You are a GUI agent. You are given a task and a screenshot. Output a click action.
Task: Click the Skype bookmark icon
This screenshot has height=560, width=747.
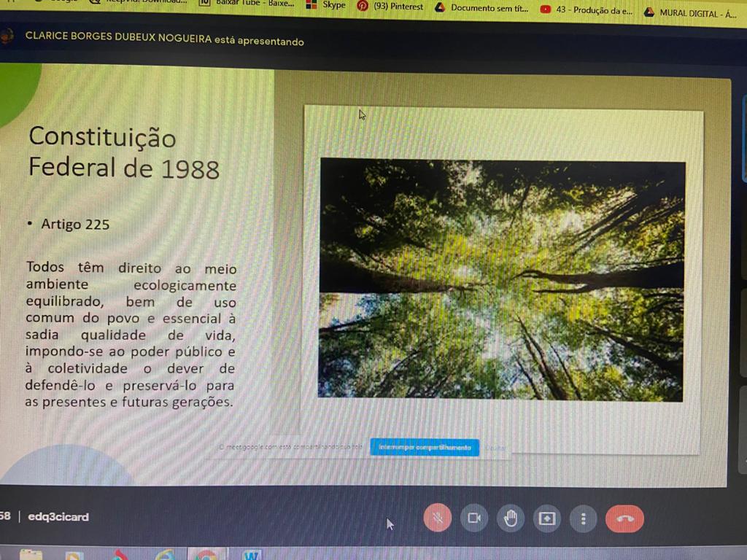311,5
